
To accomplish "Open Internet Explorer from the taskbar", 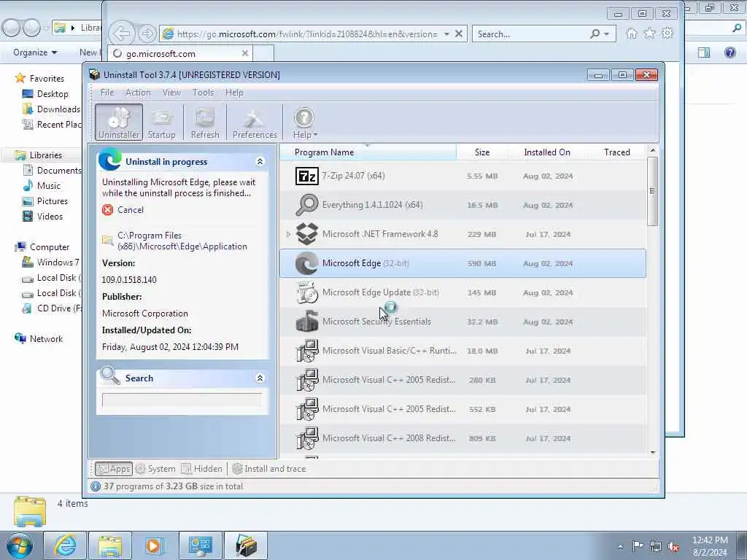I will pos(65,545).
